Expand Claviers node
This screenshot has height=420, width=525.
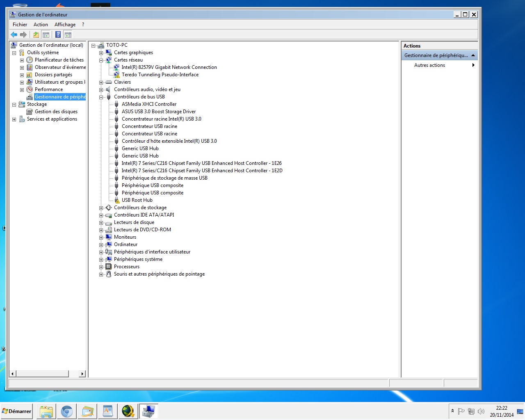point(101,82)
